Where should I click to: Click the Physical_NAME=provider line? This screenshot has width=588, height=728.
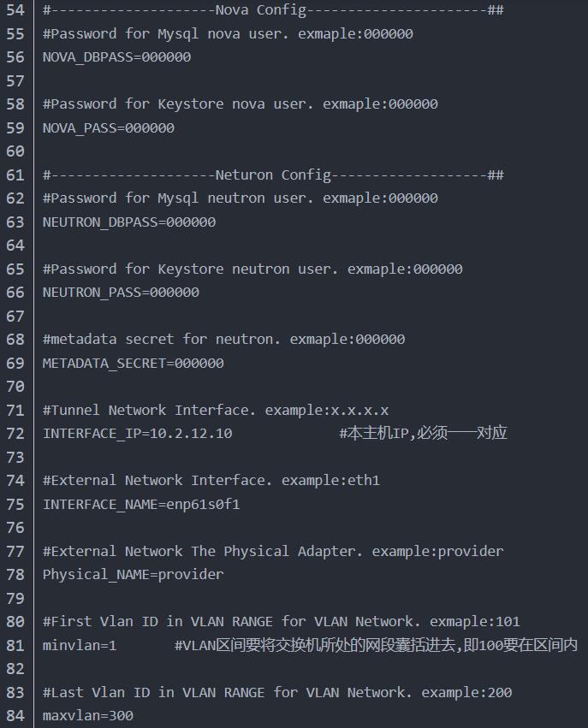click(133, 575)
